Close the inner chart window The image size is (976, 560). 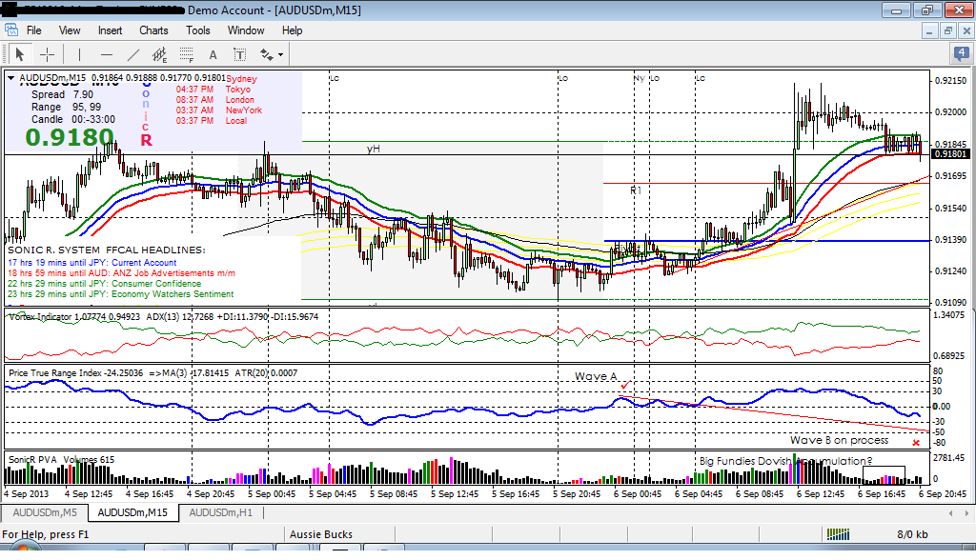coord(966,30)
